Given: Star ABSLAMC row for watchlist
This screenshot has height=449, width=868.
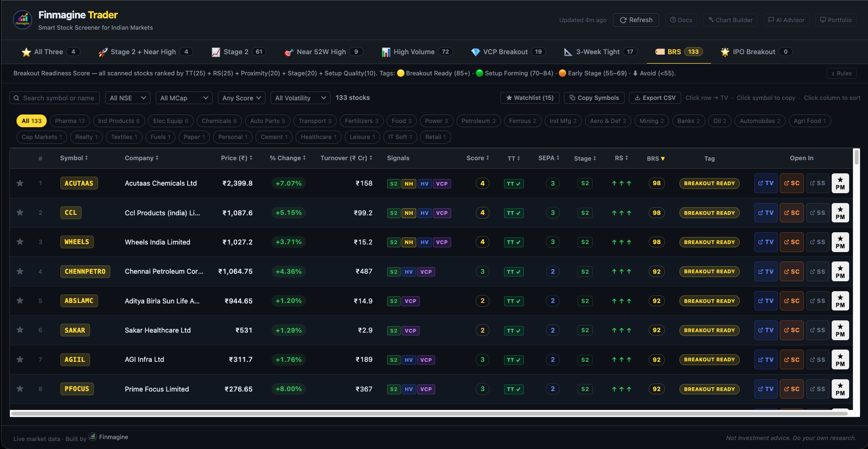Looking at the screenshot, I should point(20,301).
